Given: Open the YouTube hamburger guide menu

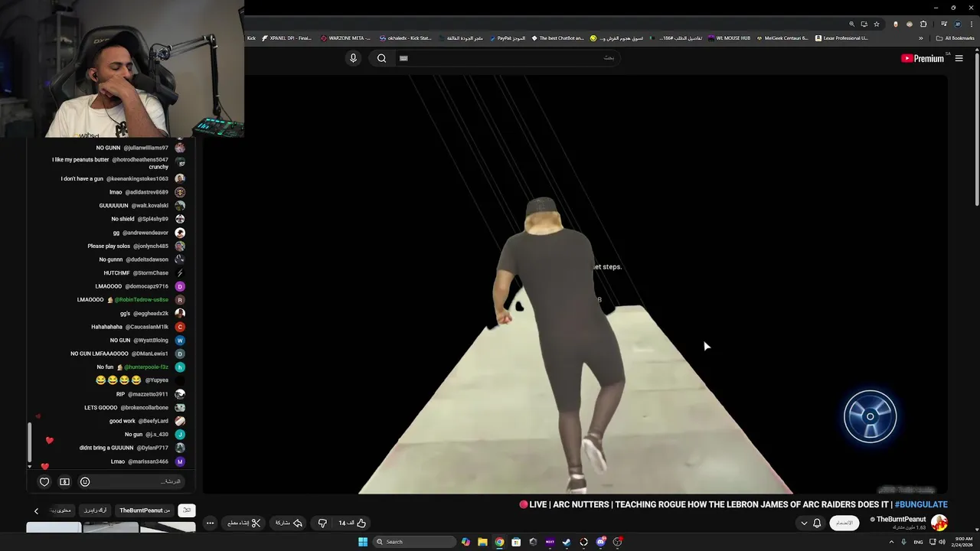Looking at the screenshot, I should coord(959,58).
